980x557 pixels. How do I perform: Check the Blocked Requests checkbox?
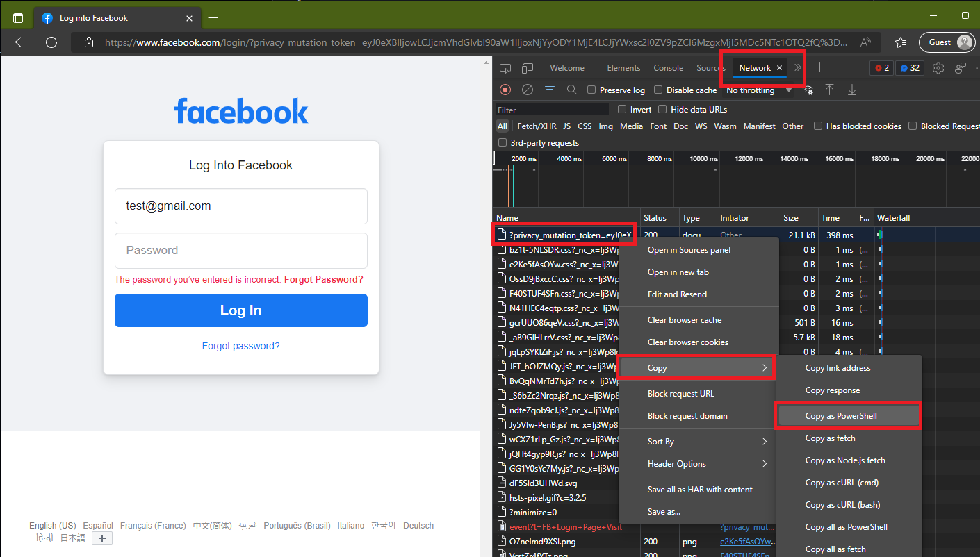(x=913, y=126)
